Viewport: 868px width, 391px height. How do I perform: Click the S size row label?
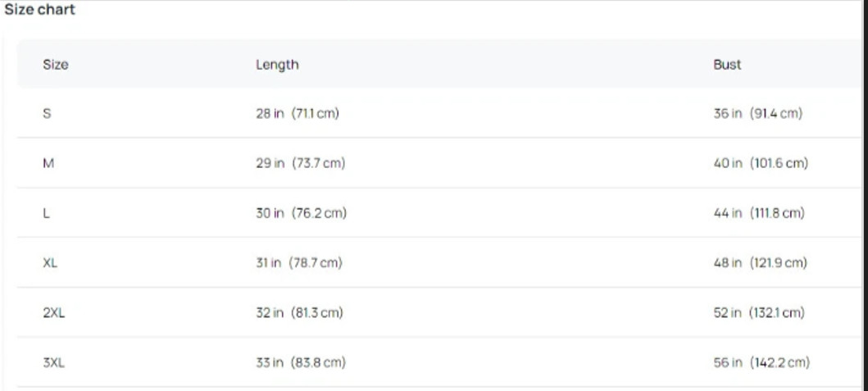(x=47, y=114)
